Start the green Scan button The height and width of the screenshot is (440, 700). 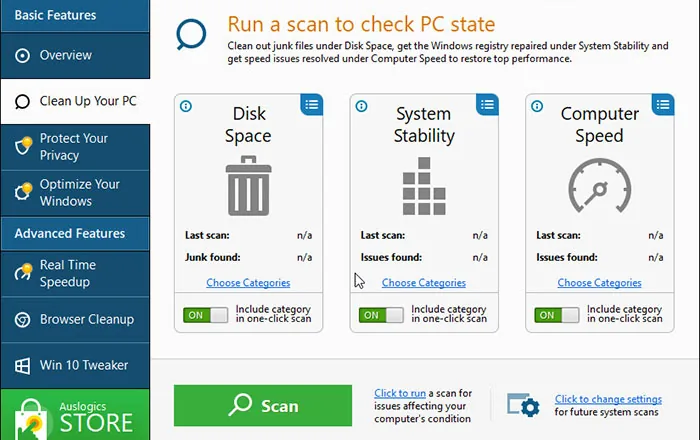[263, 406]
